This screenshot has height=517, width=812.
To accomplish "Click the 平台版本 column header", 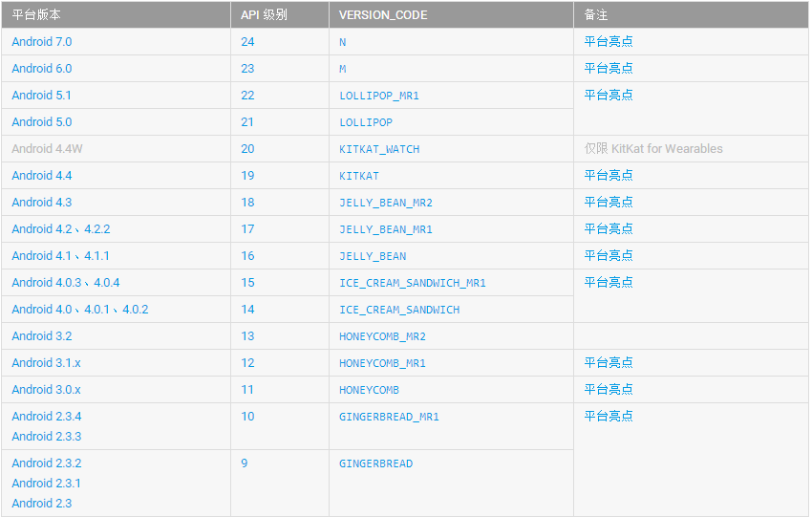I will [36, 15].
